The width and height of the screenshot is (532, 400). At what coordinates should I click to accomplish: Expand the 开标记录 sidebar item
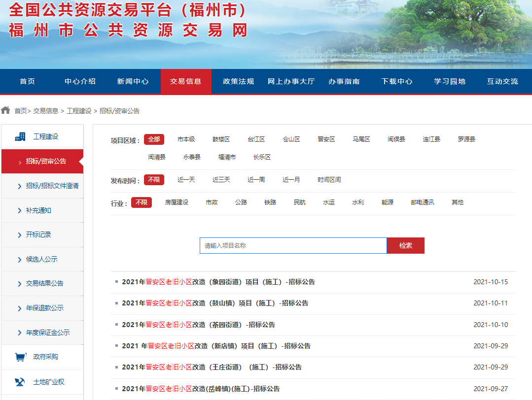[38, 234]
